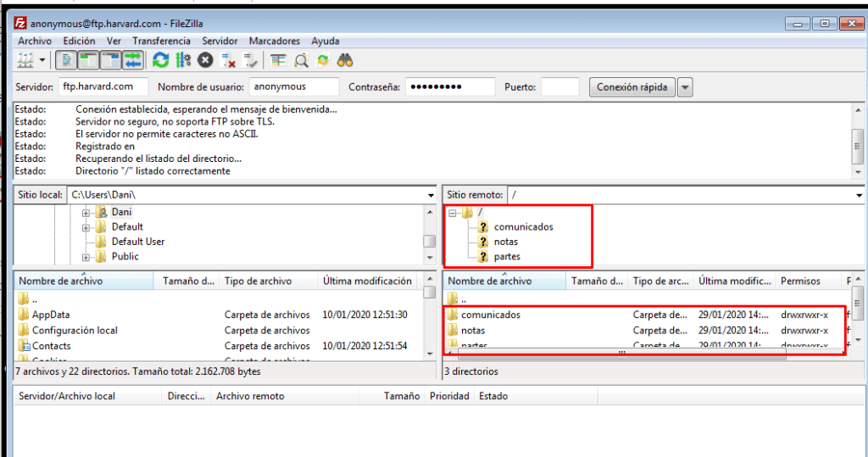Open the Sitio remoto path dropdown
Screen dimensions: 868x457
coord(860,195)
